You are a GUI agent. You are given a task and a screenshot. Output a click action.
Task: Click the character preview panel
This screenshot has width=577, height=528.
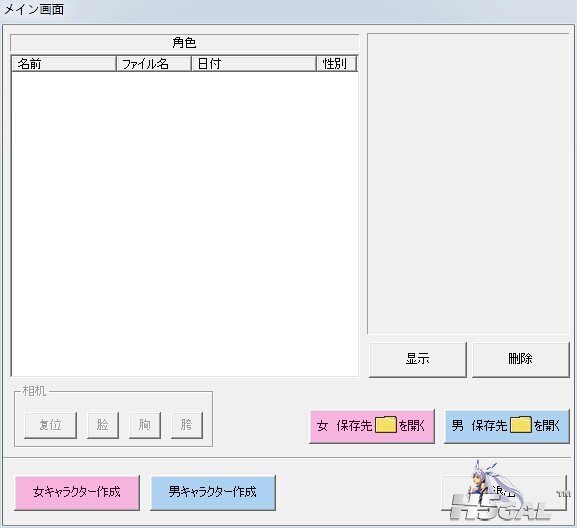click(468, 184)
